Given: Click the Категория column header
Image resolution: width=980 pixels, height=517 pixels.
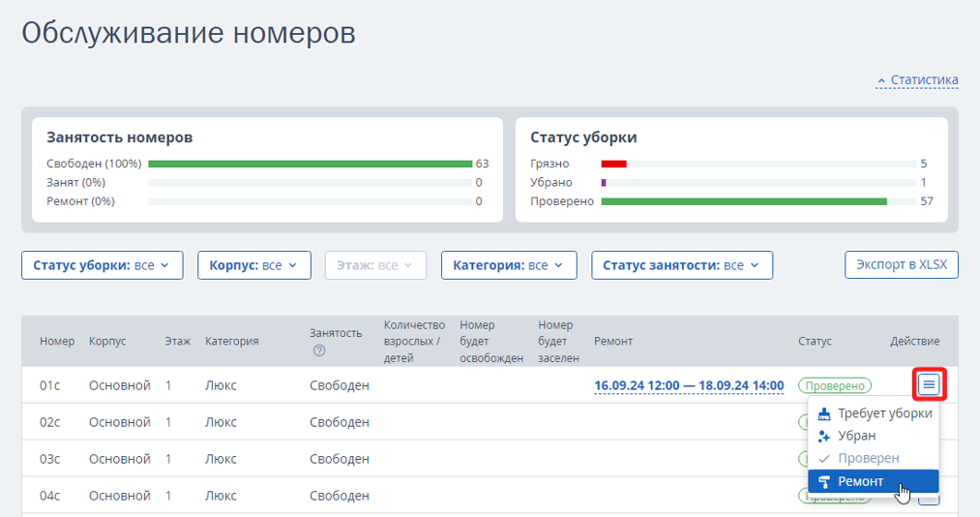Looking at the screenshot, I should [231, 342].
